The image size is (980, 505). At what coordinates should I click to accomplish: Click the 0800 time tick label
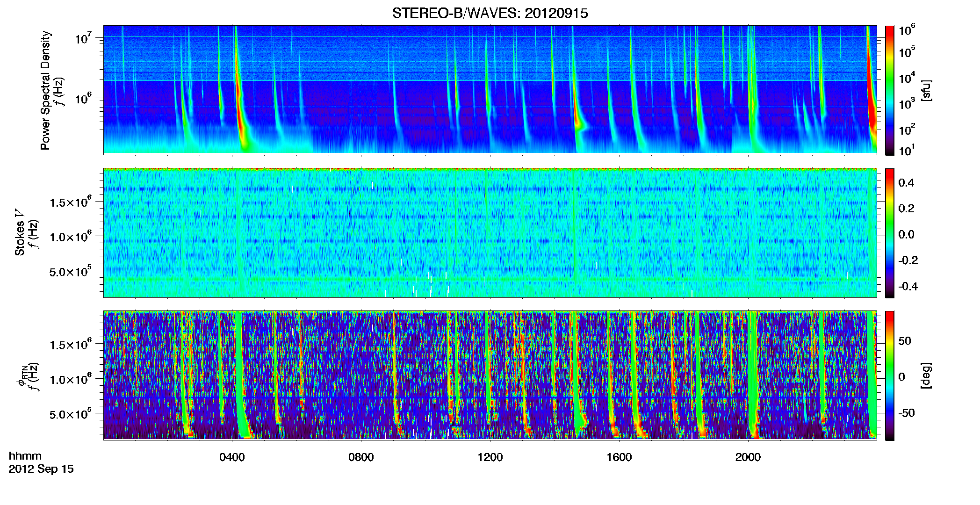pyautogui.click(x=361, y=457)
